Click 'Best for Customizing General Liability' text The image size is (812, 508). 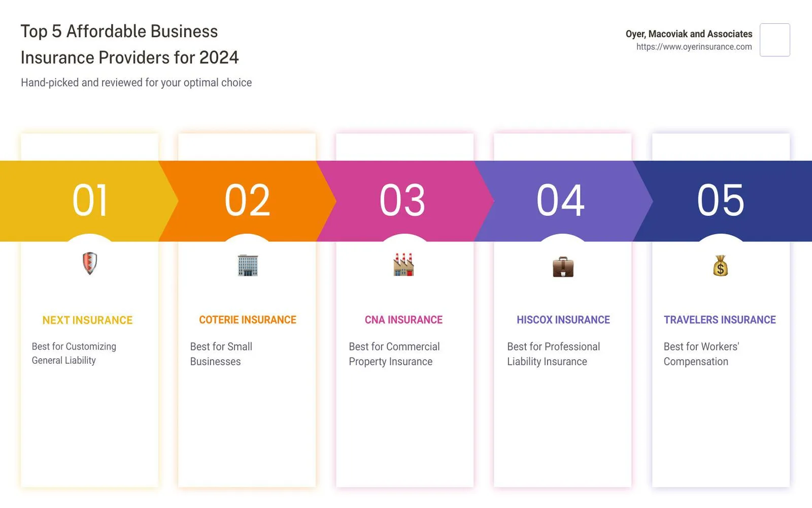coord(74,353)
